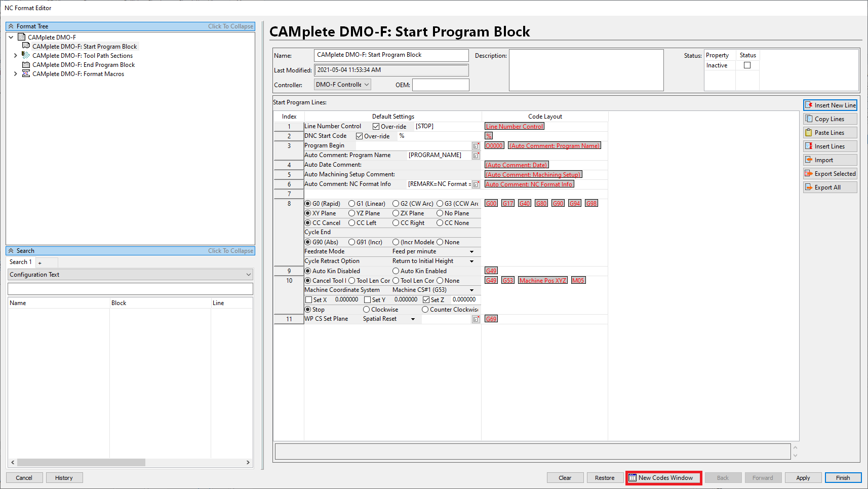Open the Controller dropdown
The width and height of the screenshot is (868, 489).
[342, 85]
